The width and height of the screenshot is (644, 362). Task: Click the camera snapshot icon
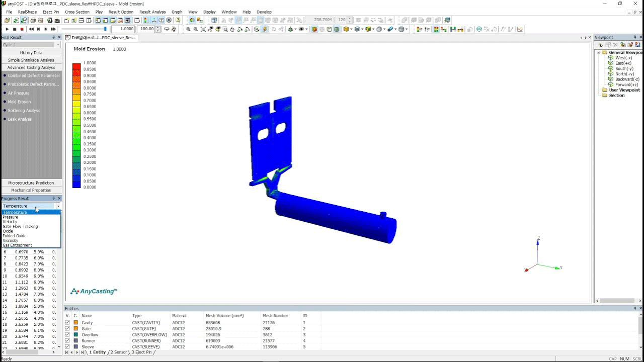(57, 21)
